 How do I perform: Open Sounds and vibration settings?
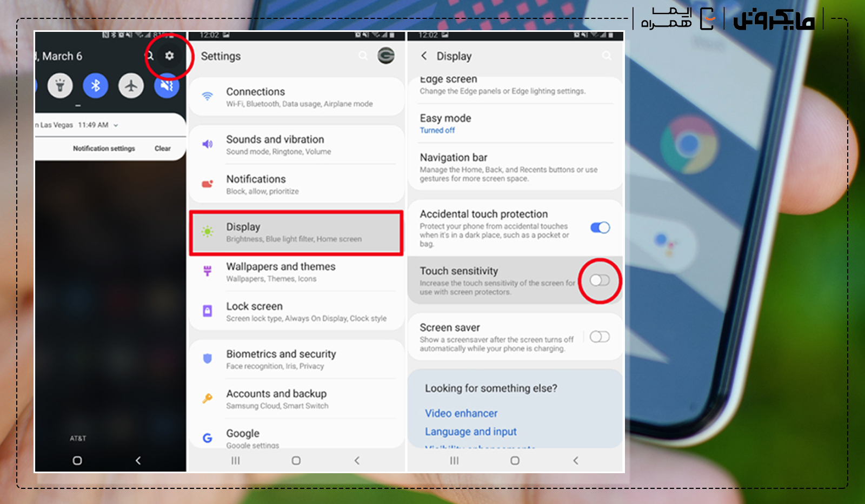tap(297, 145)
